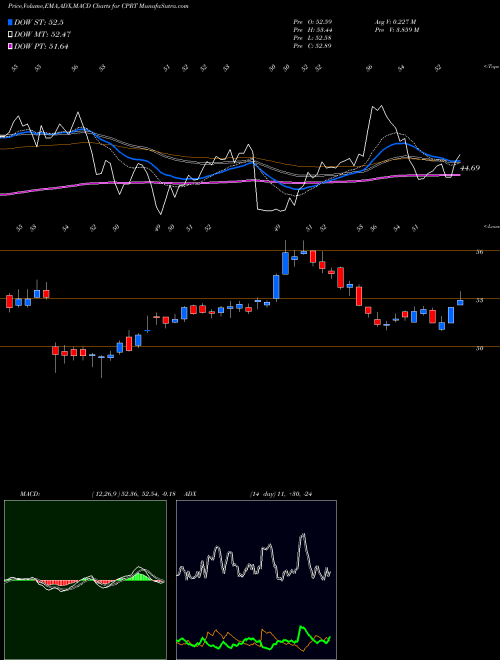The height and width of the screenshot is (660, 500).
Task: Click the ADX (14 day) values text
Action: [x=280, y=494]
